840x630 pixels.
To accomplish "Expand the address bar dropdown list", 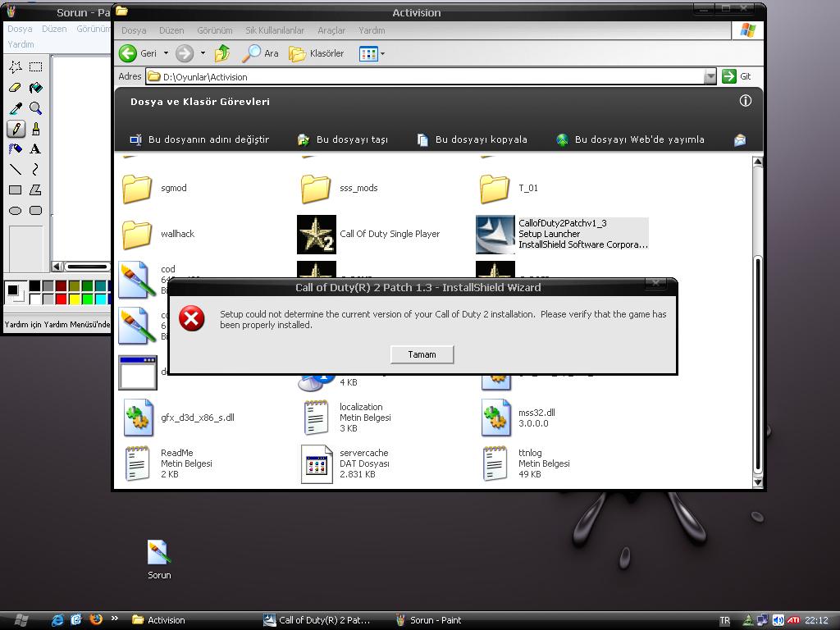I will coord(710,76).
